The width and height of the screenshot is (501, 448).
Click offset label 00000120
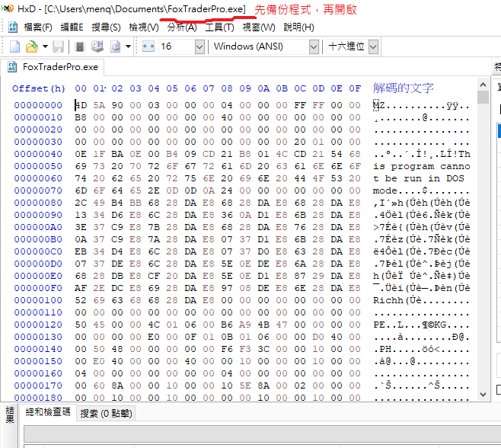coord(38,325)
